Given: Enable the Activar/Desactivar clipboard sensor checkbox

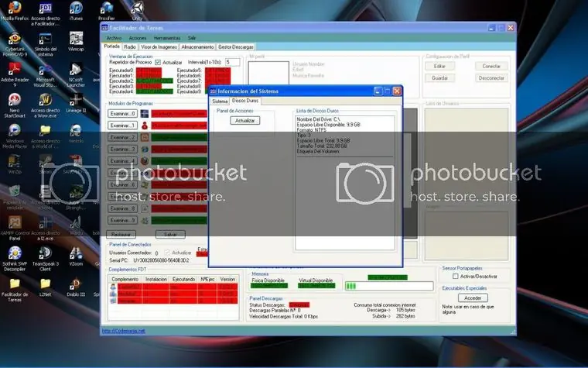Looking at the screenshot, I should pos(455,277).
